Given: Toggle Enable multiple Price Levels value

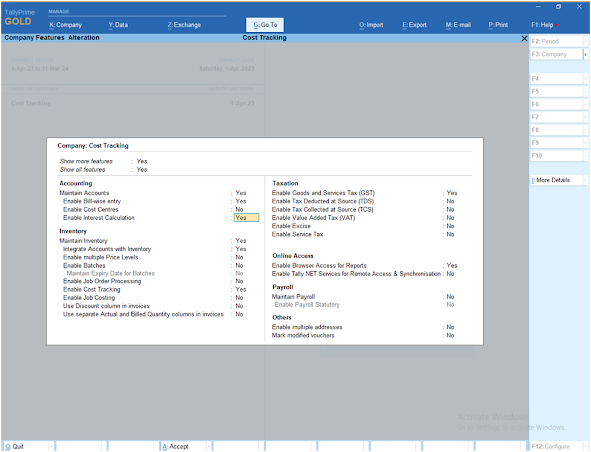Looking at the screenshot, I should (239, 257).
